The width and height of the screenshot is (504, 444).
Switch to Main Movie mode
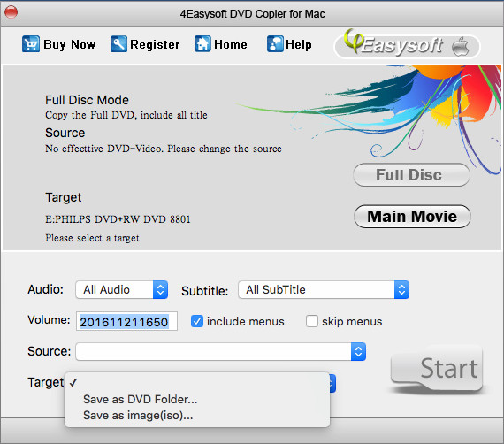[x=412, y=217]
